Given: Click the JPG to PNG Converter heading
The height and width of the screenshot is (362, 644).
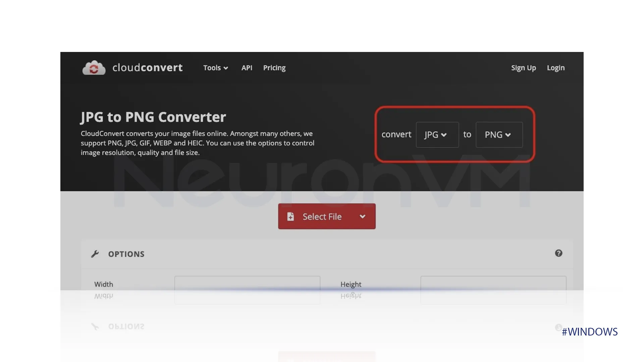Looking at the screenshot, I should 153,117.
